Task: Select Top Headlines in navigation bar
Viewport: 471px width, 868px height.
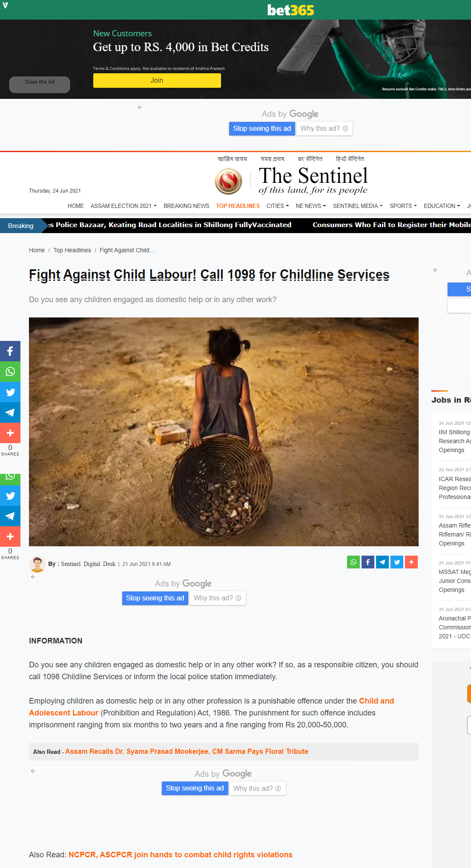Action: pos(238,206)
